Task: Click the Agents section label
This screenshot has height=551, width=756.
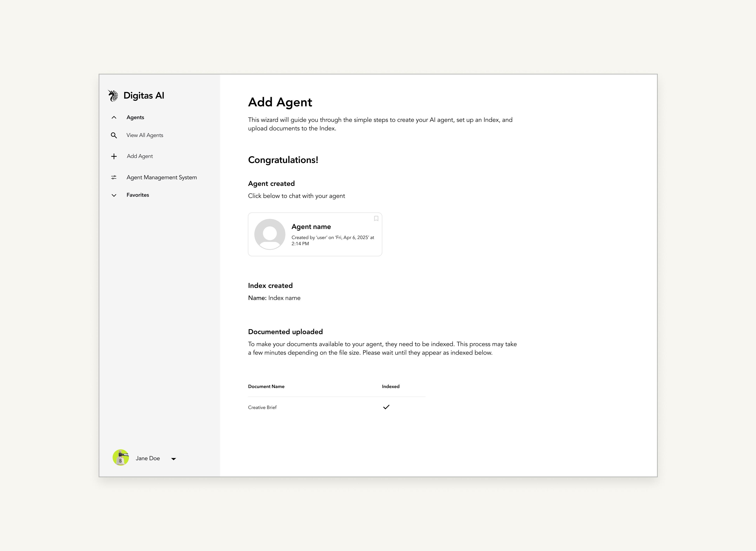Action: (135, 117)
